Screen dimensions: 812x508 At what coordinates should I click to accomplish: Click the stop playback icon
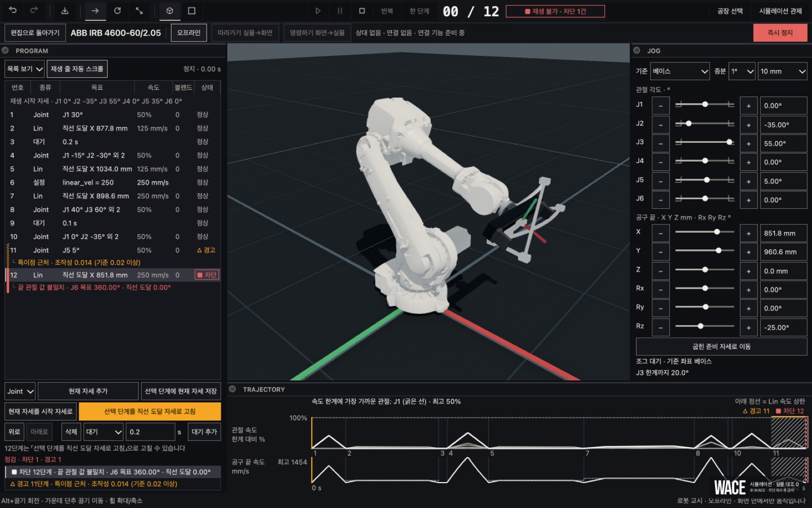(362, 11)
